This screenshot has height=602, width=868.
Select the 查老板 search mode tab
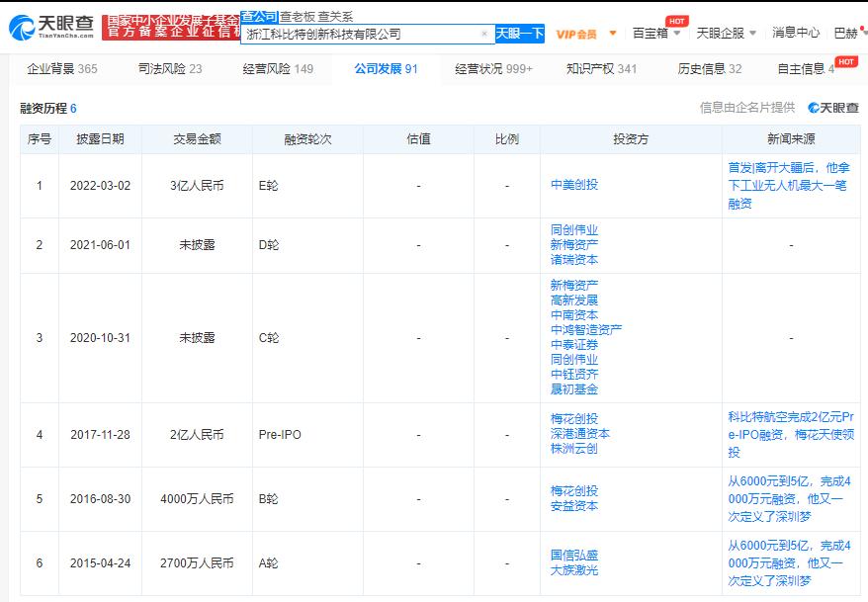297,17
